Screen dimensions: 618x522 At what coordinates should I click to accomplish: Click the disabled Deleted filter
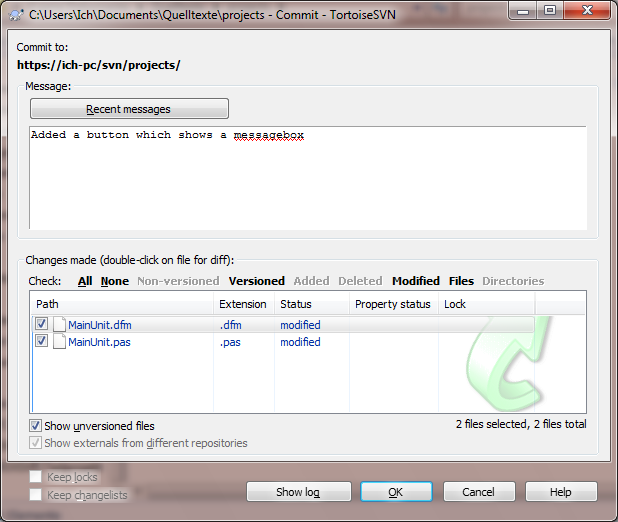[360, 281]
